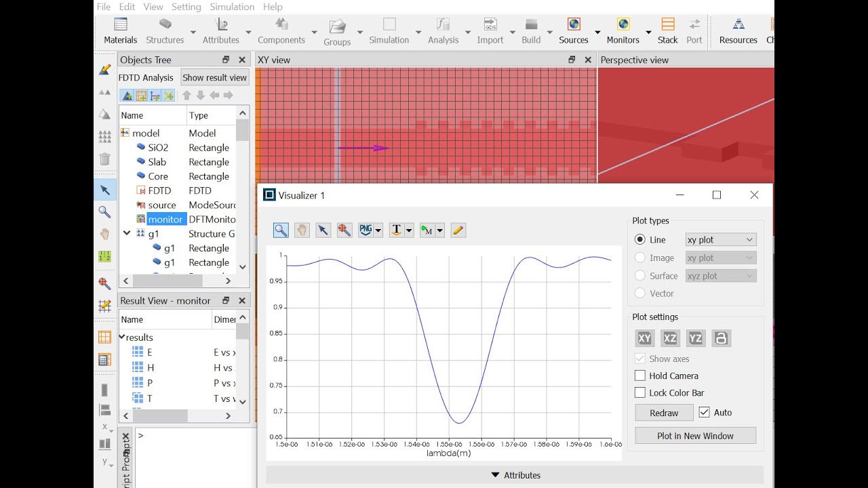The image size is (868, 488).
Task: Open the Help menu
Action: point(273,7)
